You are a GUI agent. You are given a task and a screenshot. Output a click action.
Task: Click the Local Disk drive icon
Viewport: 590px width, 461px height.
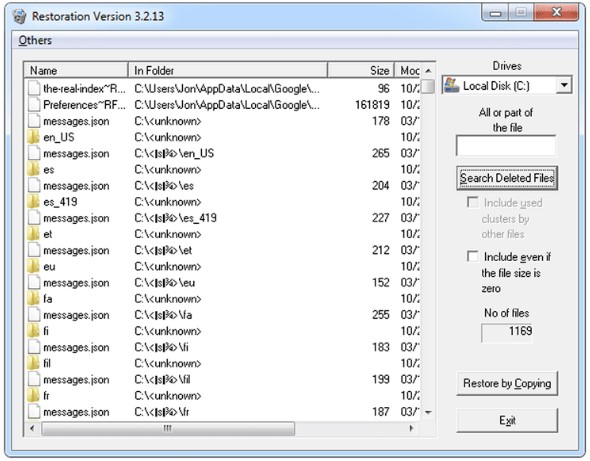click(x=452, y=85)
